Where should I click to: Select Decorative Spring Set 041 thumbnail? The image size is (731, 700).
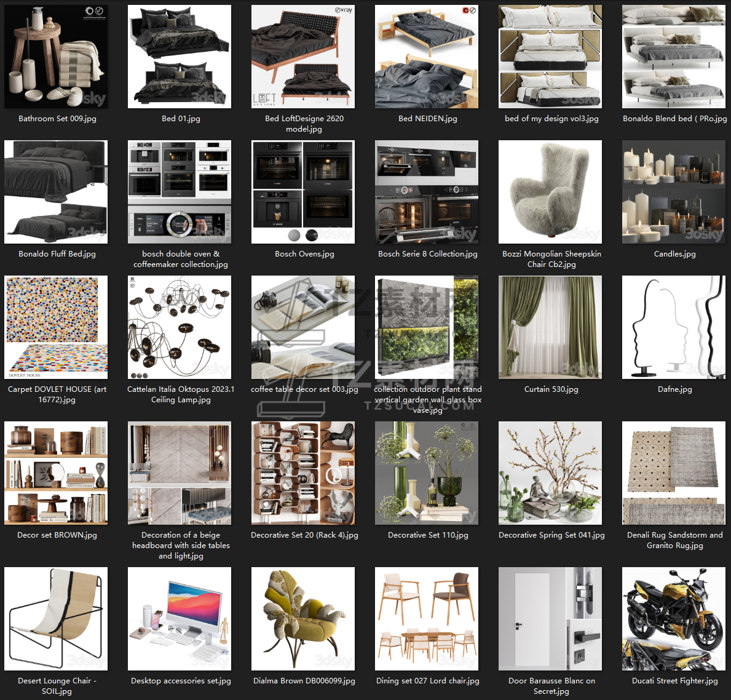point(550,473)
